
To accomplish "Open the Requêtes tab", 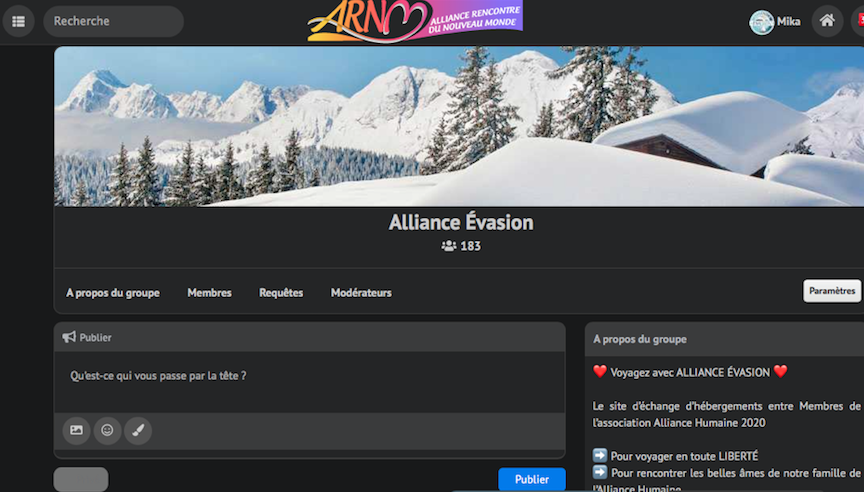I will point(281,293).
